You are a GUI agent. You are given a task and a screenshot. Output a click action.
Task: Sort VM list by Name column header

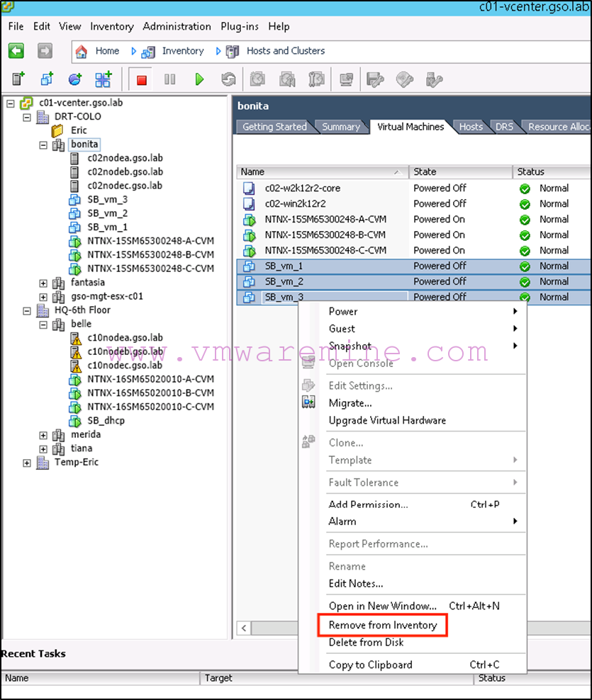tap(323, 172)
